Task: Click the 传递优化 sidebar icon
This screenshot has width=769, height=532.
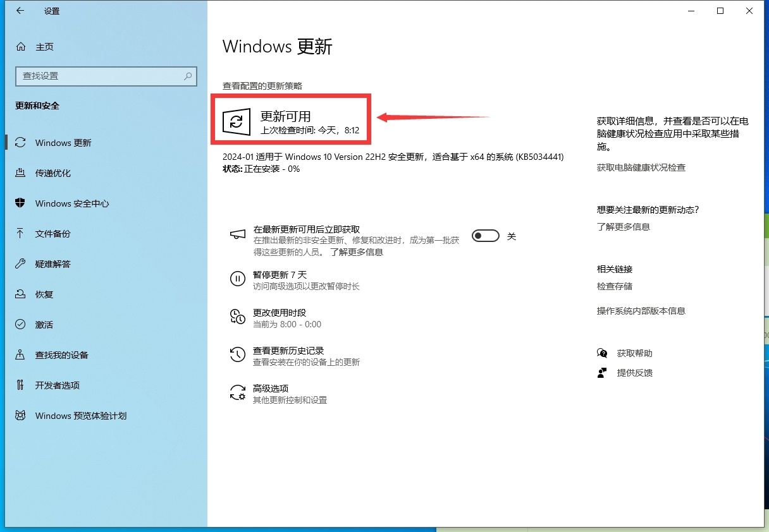Action: (x=20, y=173)
